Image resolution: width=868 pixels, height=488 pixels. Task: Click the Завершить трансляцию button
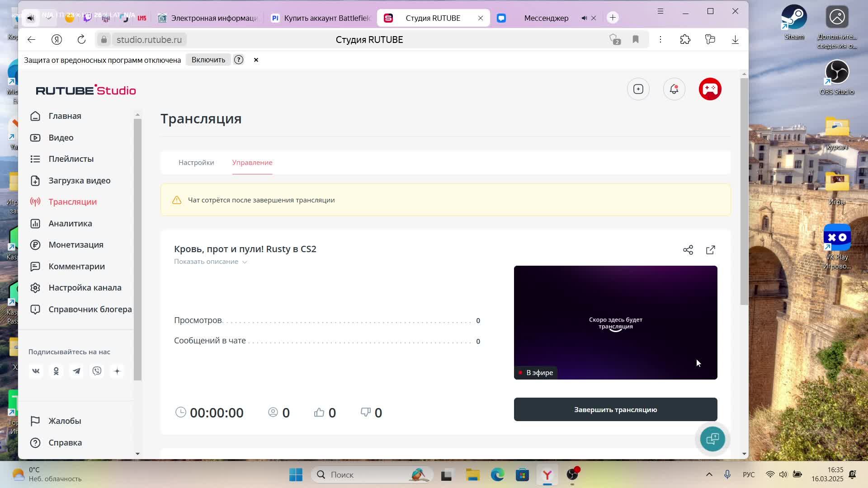tap(615, 409)
